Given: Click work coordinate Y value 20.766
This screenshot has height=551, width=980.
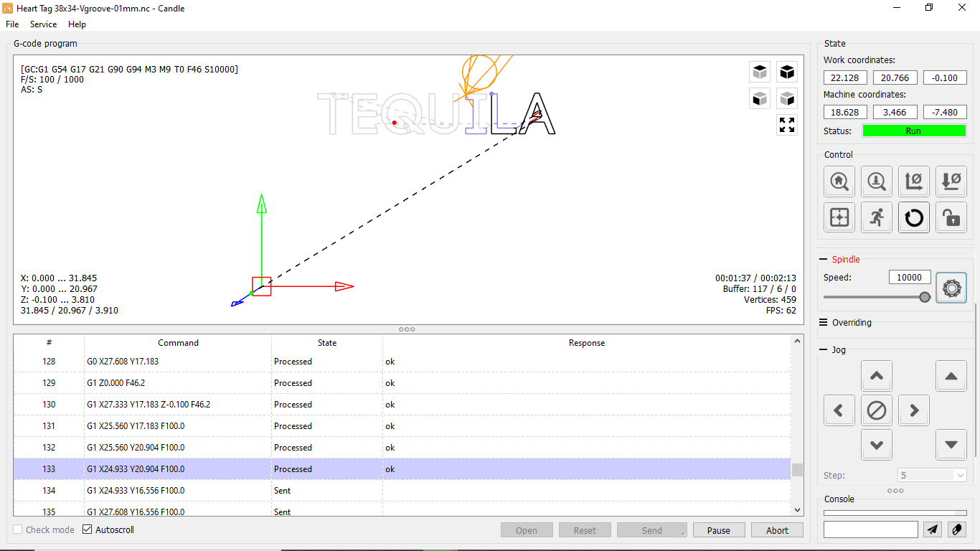Looking at the screenshot, I should [895, 77].
